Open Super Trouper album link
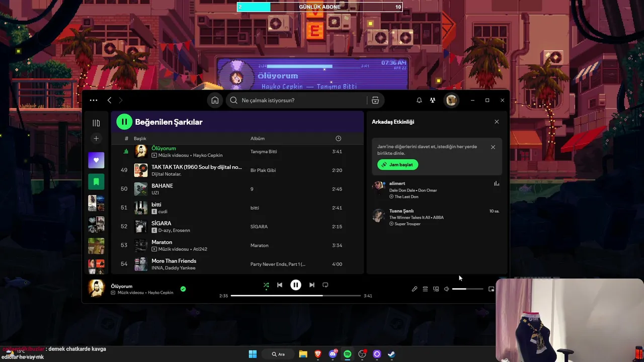 (x=408, y=224)
